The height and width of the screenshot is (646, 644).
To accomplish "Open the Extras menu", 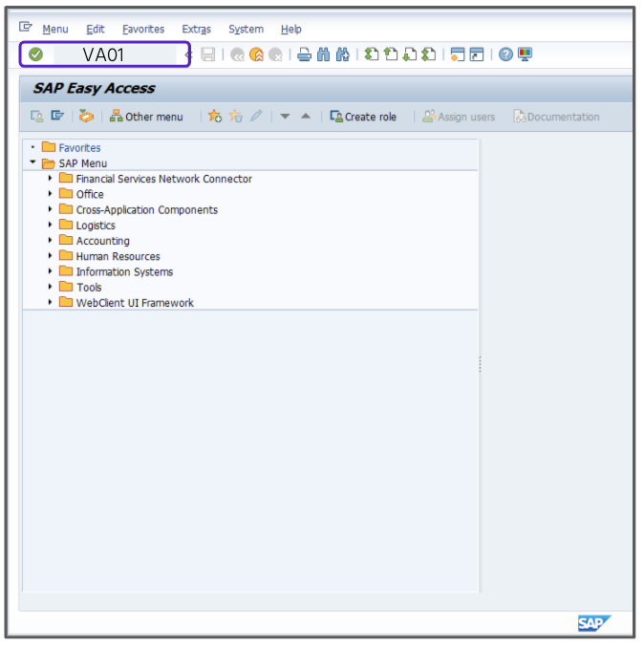I will [x=196, y=30].
